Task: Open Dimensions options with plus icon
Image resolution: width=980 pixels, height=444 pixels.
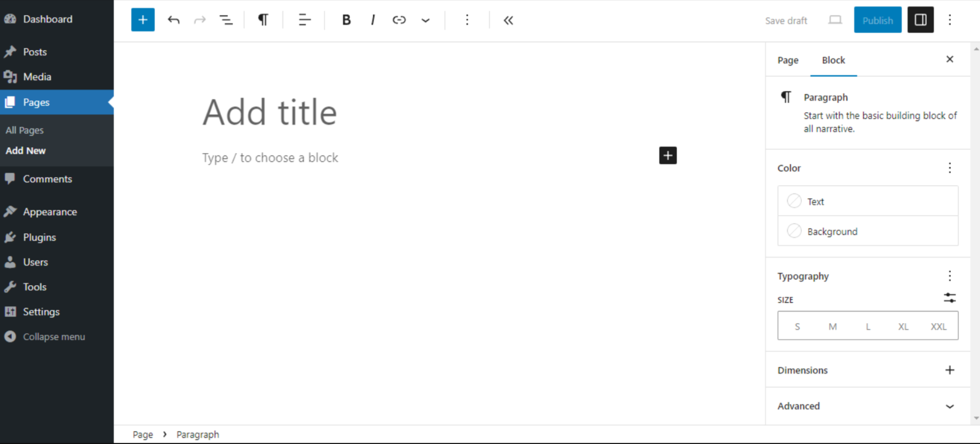Action: coord(950,370)
